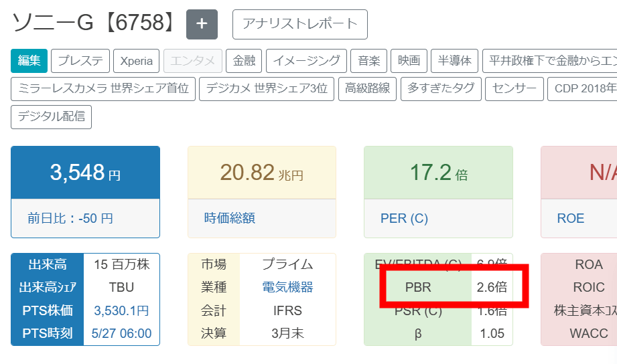This screenshot has height=364, width=617.
Task: Click the WACC label
Action: point(589,333)
